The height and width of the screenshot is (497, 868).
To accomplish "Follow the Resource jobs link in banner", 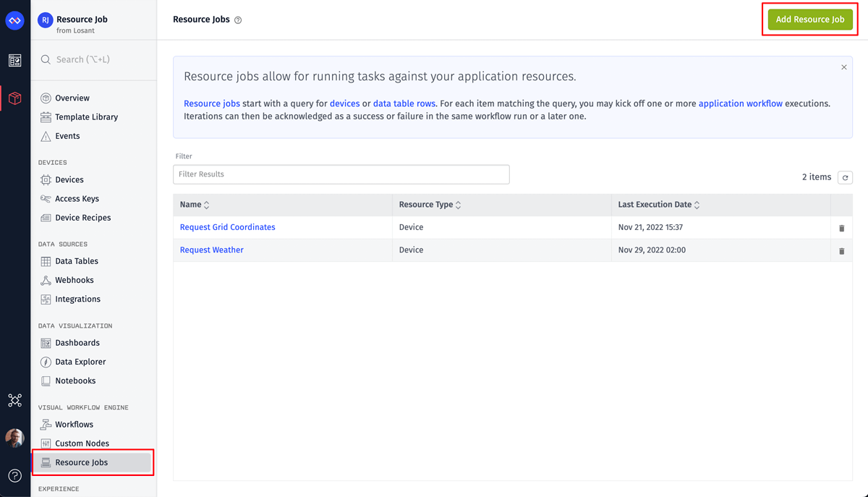I will coord(212,103).
